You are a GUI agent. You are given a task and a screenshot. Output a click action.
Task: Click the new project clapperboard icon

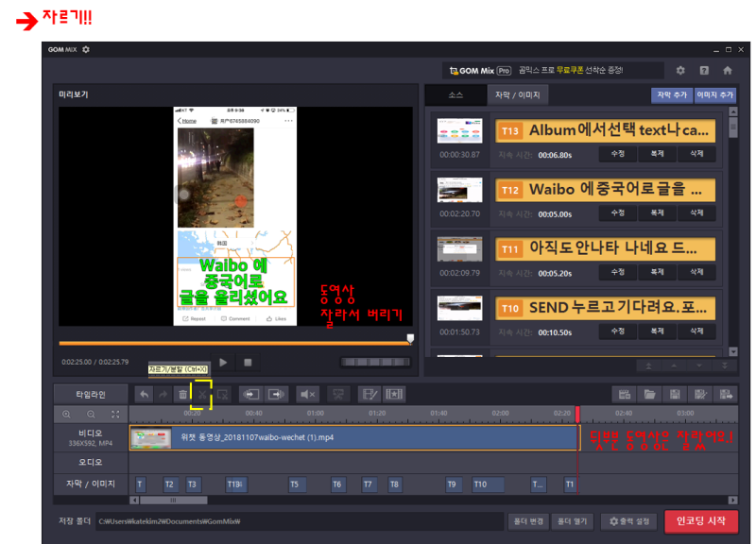point(625,395)
